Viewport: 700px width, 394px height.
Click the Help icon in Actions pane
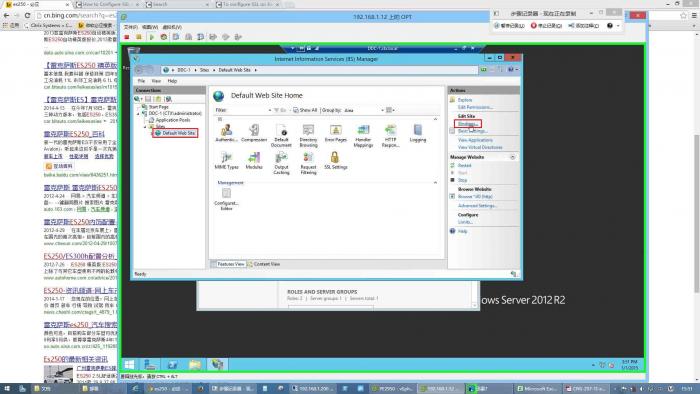pyautogui.click(x=453, y=231)
